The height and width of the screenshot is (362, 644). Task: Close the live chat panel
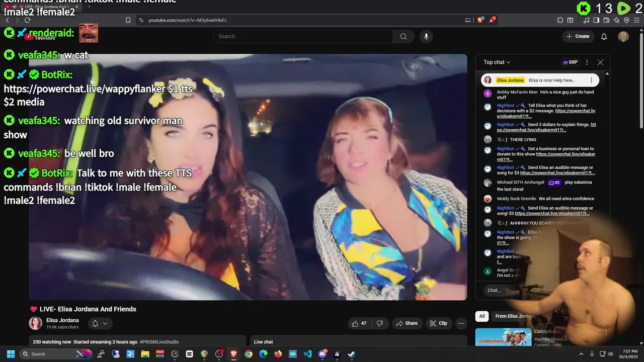click(x=600, y=62)
